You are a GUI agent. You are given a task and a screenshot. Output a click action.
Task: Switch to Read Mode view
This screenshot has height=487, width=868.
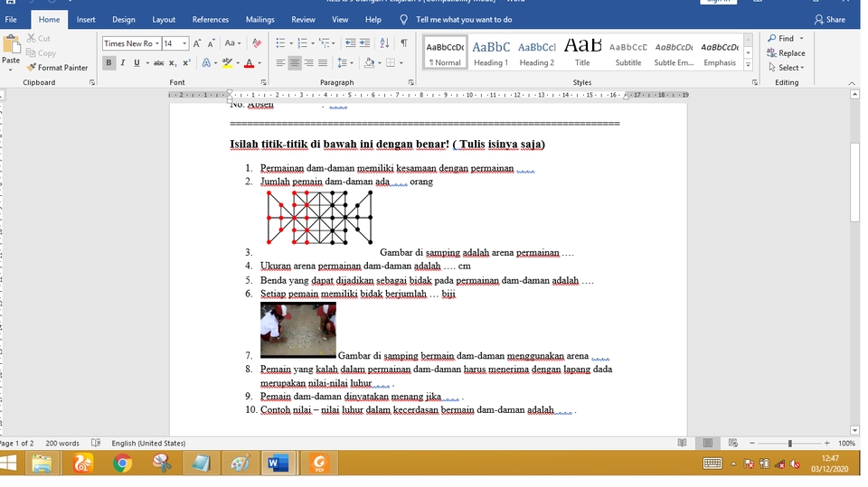[682, 444]
